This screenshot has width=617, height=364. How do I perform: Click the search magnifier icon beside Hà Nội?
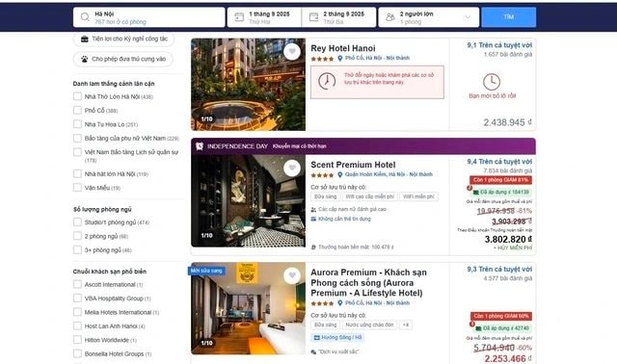click(x=85, y=17)
